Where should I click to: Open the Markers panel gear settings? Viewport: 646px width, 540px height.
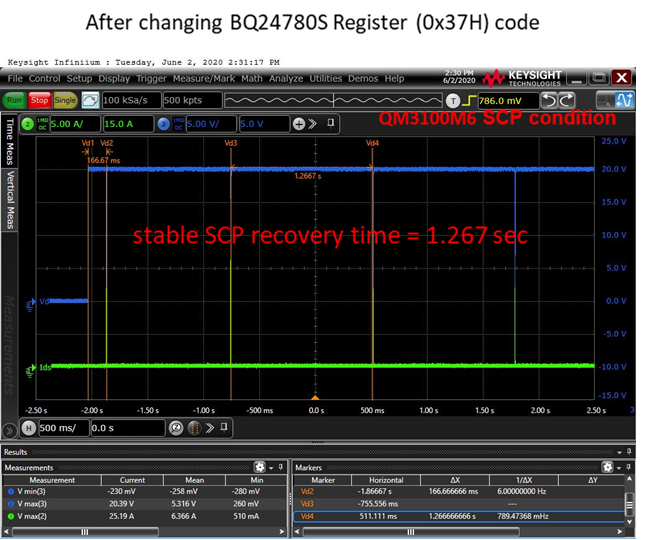607,467
